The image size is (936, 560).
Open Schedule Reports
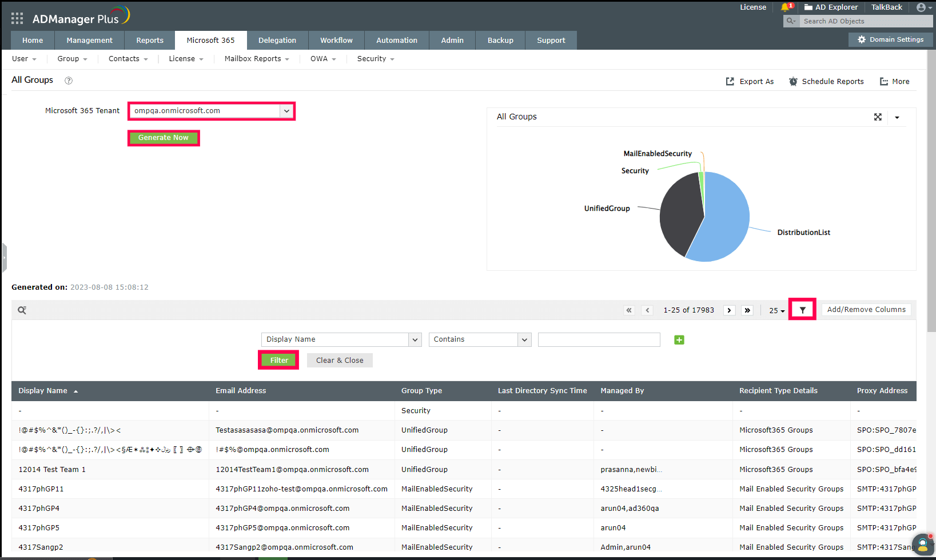(x=826, y=82)
